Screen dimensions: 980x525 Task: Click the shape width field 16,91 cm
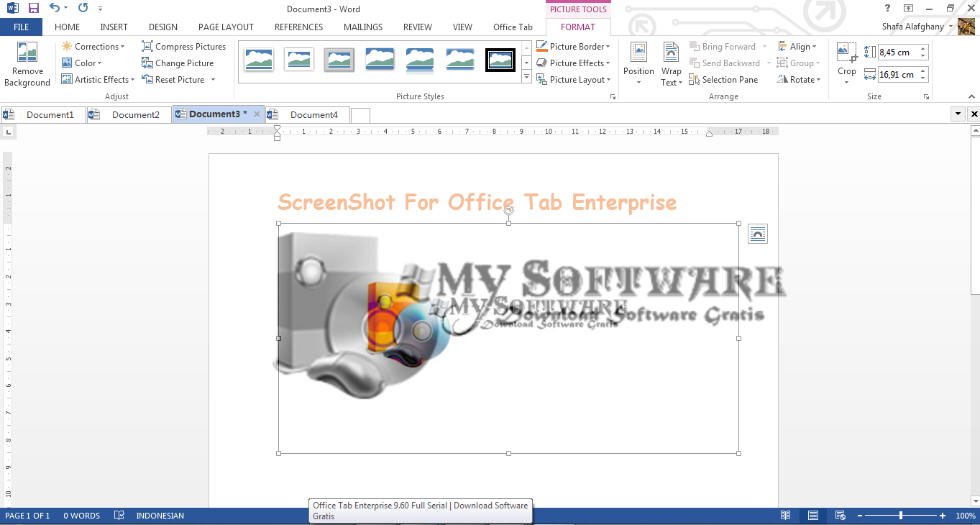[x=897, y=75]
